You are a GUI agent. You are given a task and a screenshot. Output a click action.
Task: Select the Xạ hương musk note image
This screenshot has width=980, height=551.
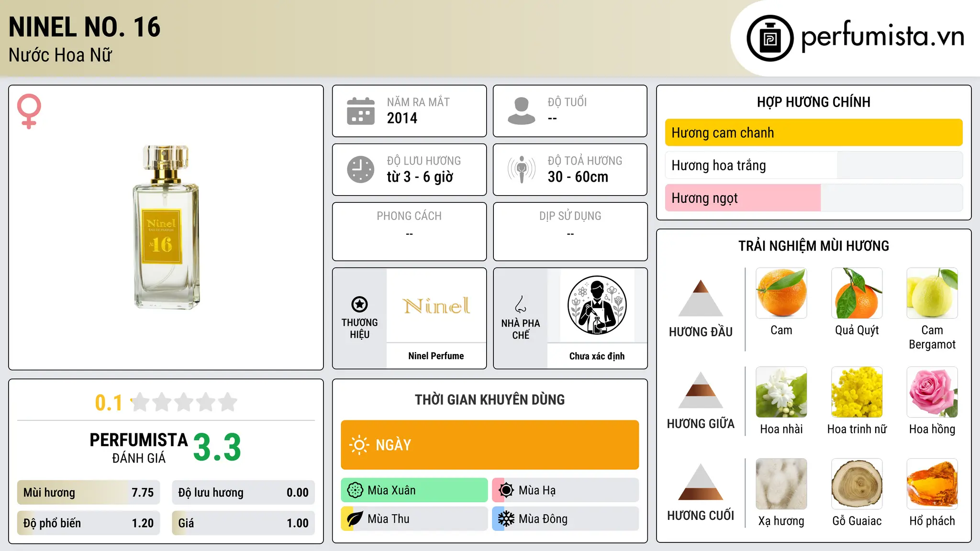(x=781, y=484)
